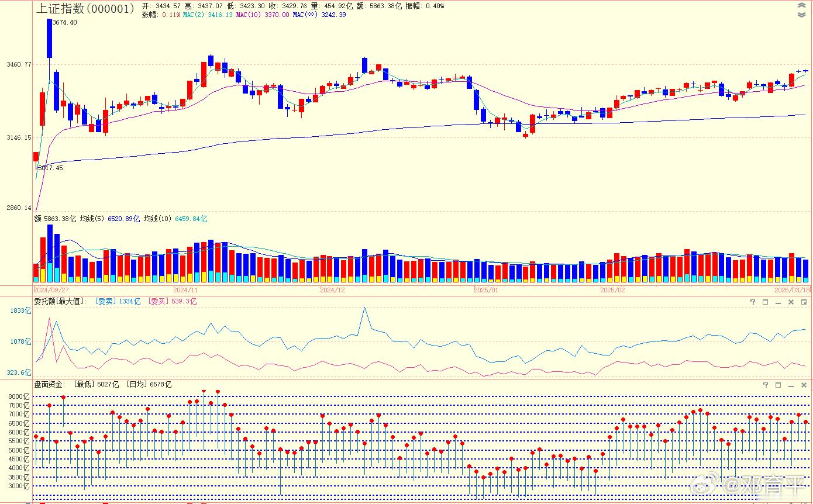Viewport: 813px width, 504px height.
Task: Select the 2024/11 date on the time axis
Action: [186, 289]
